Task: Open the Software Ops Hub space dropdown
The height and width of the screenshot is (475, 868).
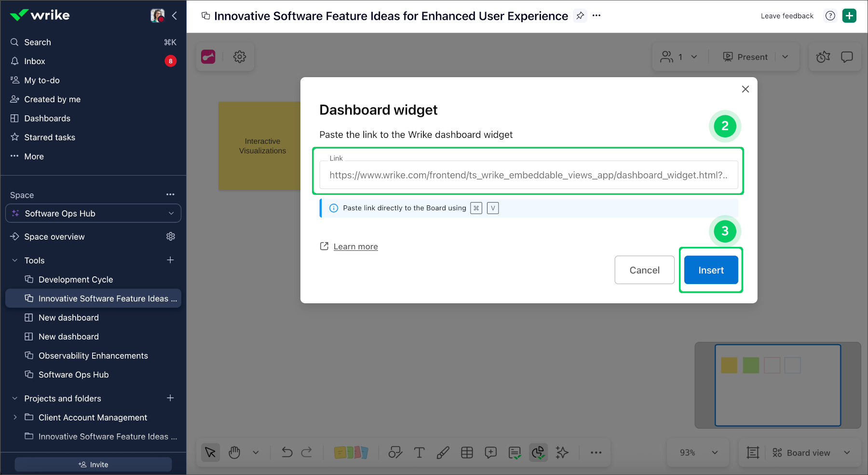Action: (93, 213)
